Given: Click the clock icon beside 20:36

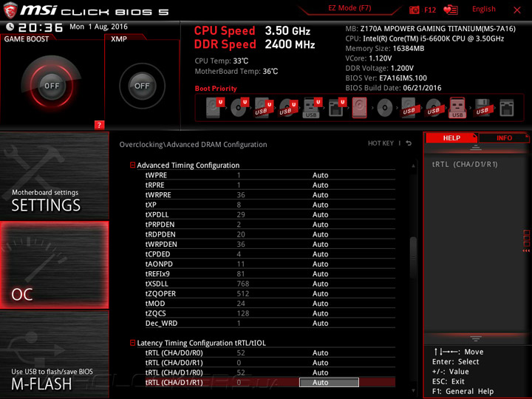Looking at the screenshot, I should pos(10,27).
